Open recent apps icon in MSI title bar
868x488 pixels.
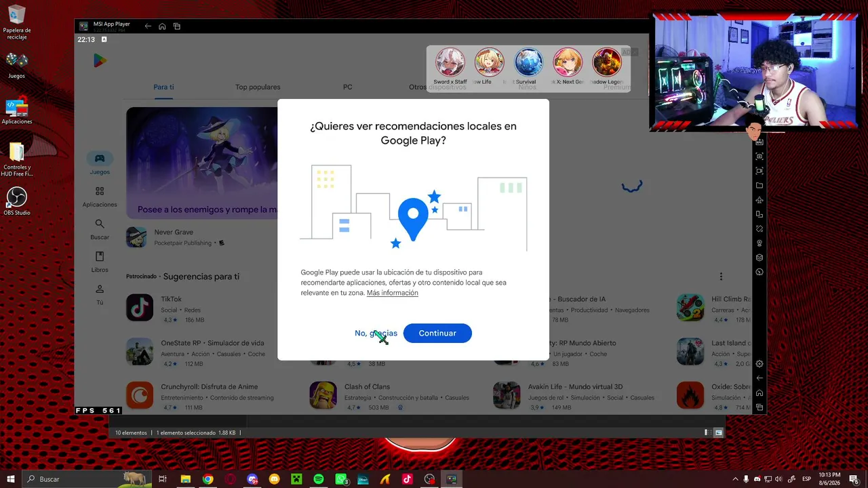[x=177, y=26]
